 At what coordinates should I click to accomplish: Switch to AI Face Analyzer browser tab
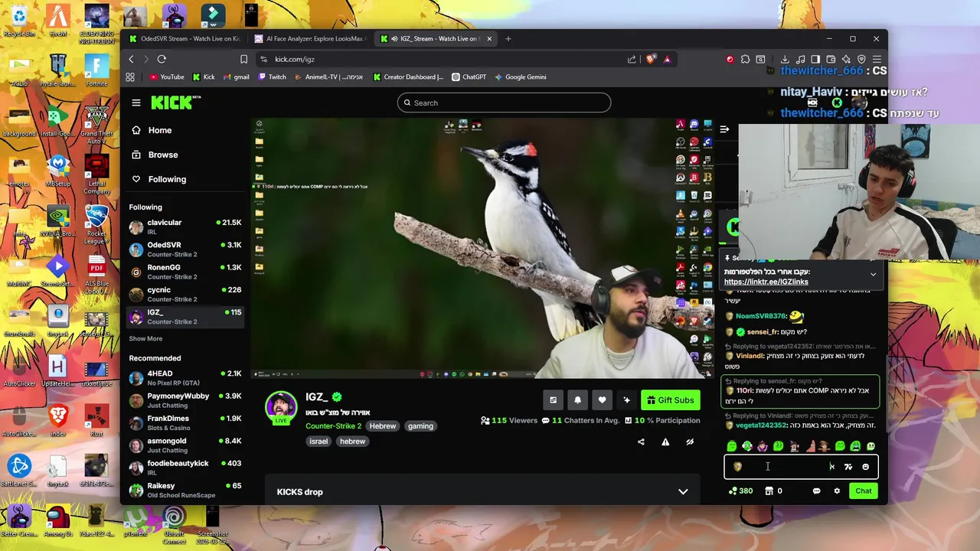310,38
